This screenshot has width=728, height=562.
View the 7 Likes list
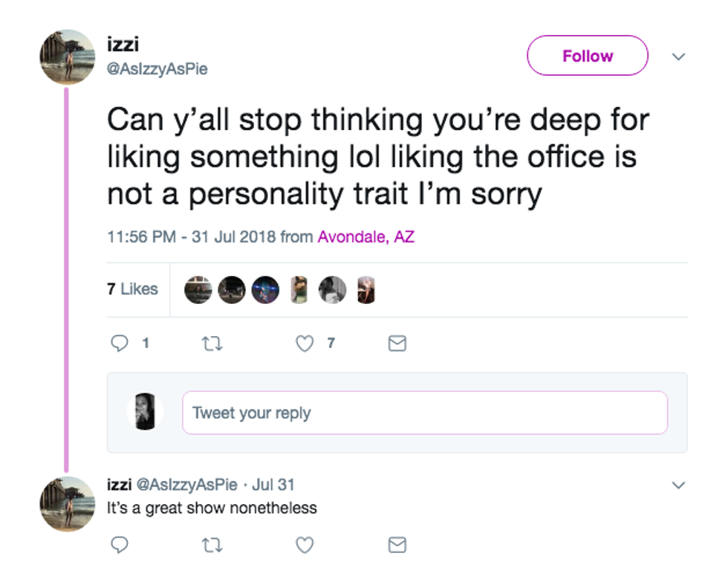132,289
